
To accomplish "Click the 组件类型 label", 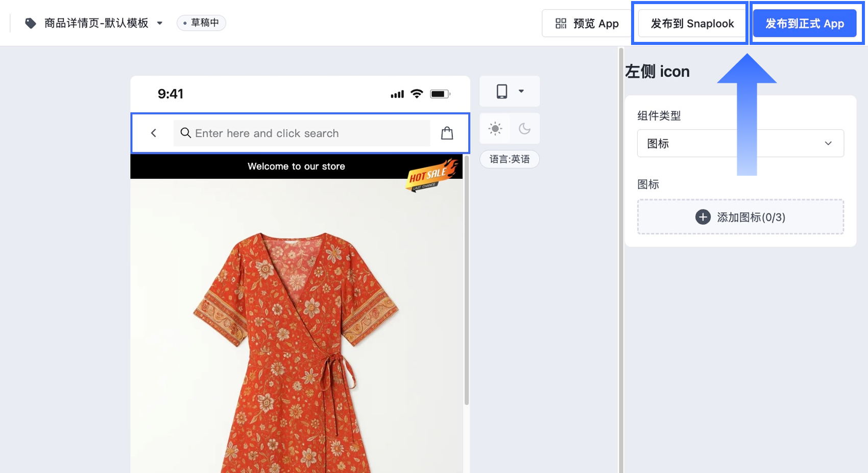I will pyautogui.click(x=659, y=116).
